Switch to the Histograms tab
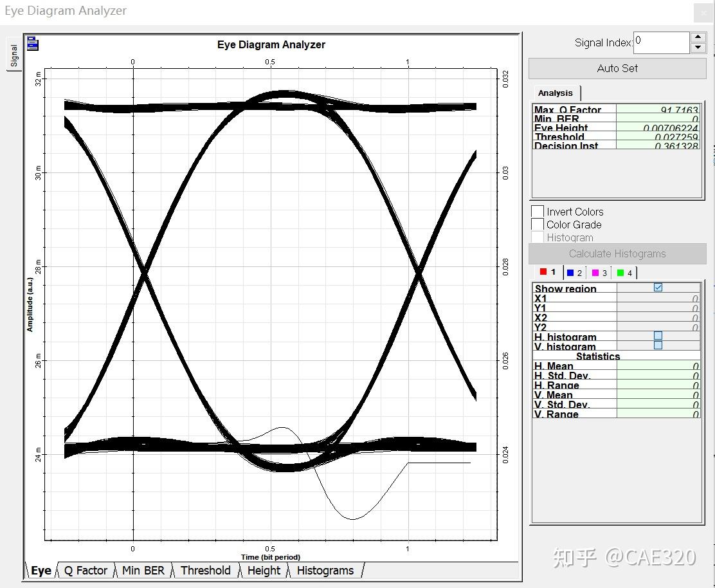 coord(325,571)
